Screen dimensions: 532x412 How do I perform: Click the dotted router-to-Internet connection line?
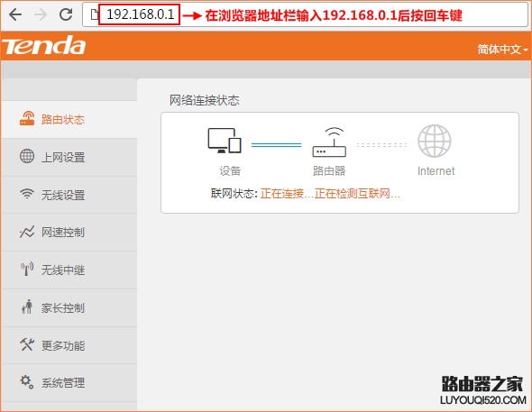click(381, 145)
